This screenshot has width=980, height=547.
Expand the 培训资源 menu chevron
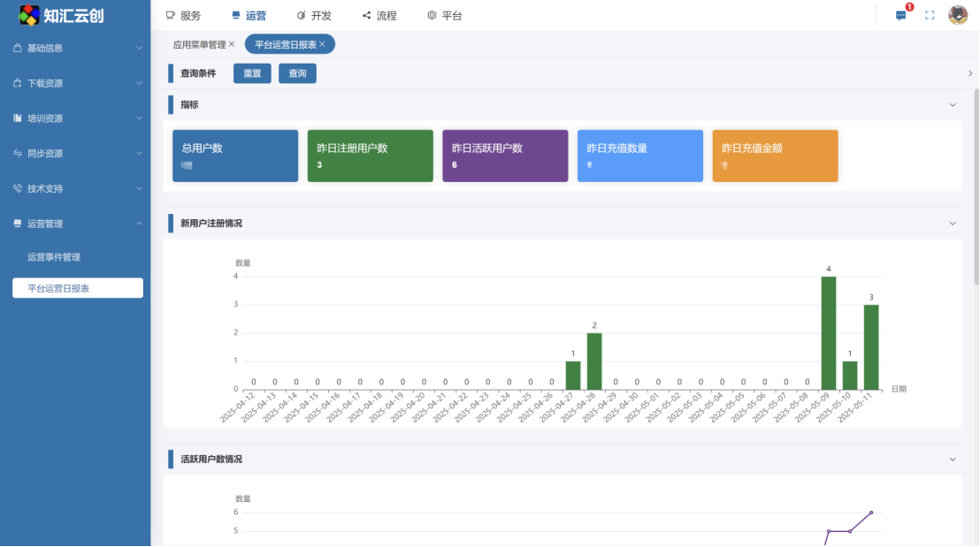[139, 118]
